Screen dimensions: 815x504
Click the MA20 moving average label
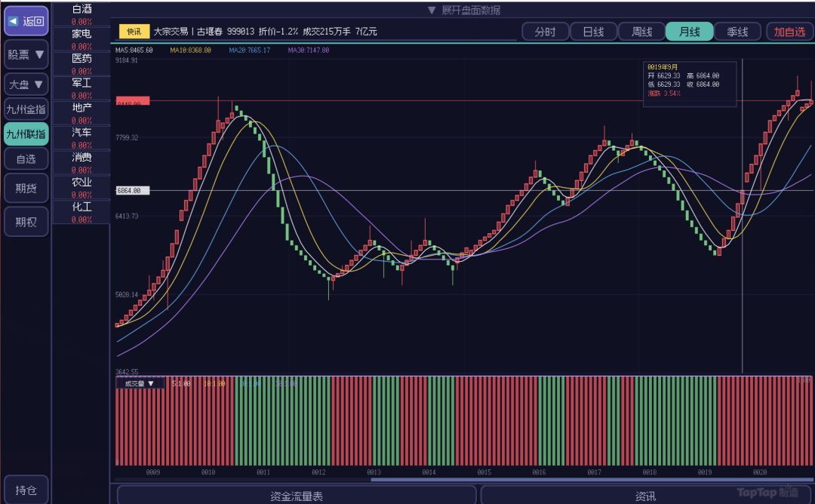coord(250,51)
